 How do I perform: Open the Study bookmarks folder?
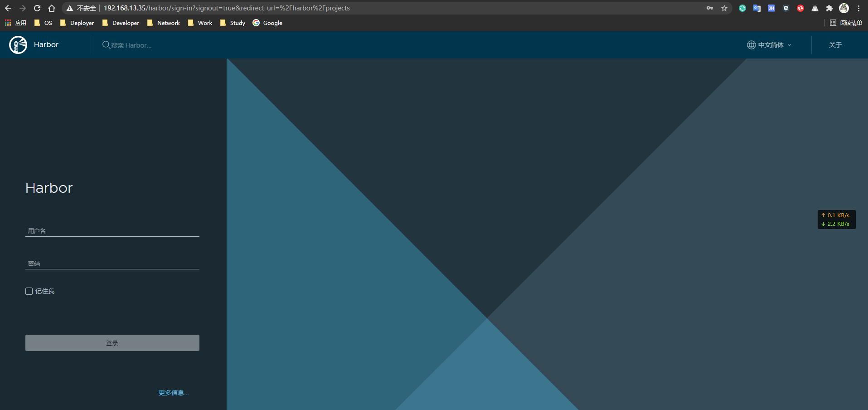coord(233,23)
